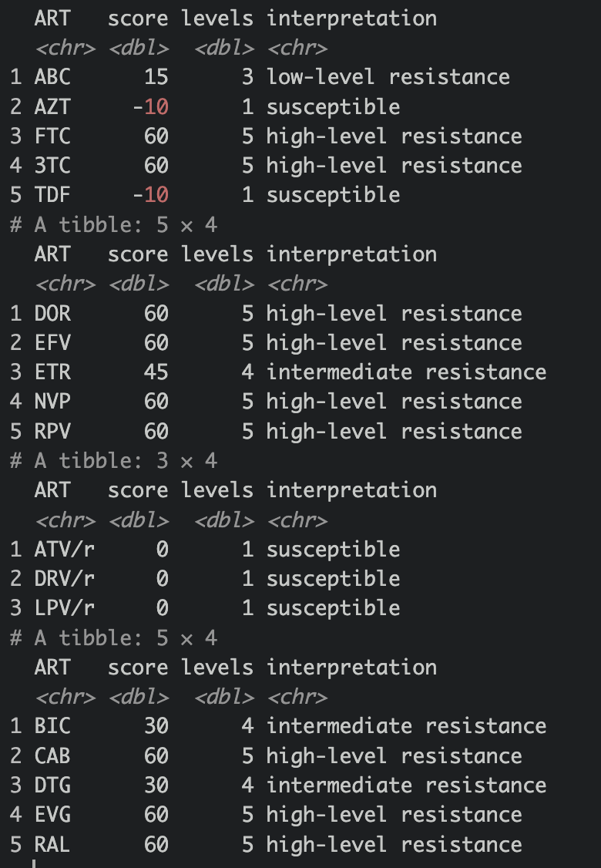Click the "intermediate resistance" text in ETR row

point(406,372)
